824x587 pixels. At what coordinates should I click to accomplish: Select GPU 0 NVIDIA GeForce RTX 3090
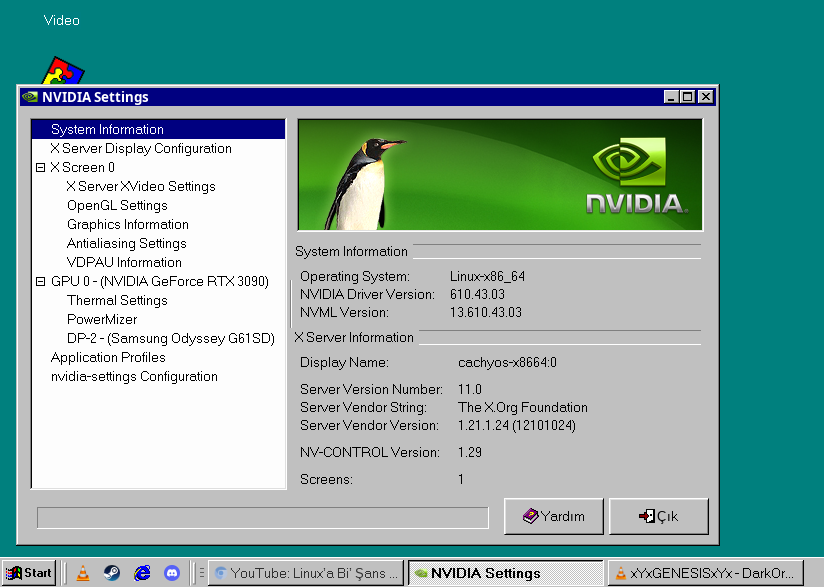click(160, 282)
